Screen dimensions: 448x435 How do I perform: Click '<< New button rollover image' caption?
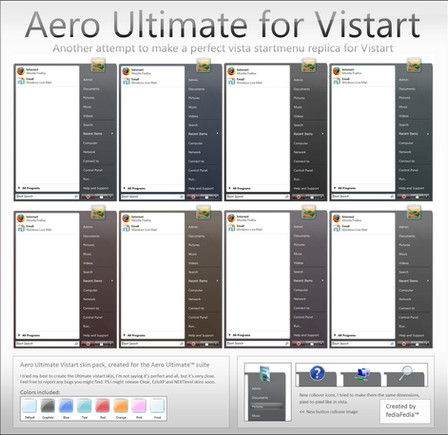pyautogui.click(x=329, y=412)
